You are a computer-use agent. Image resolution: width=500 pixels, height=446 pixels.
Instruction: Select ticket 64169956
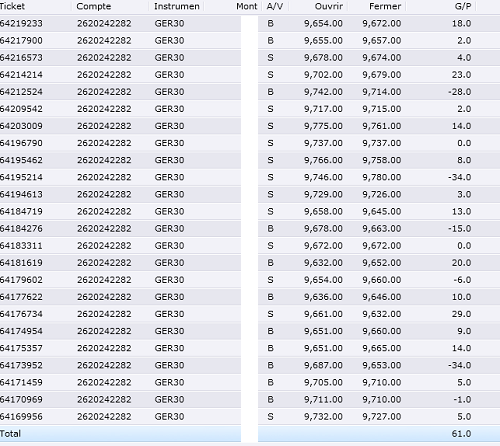[x=21, y=417]
